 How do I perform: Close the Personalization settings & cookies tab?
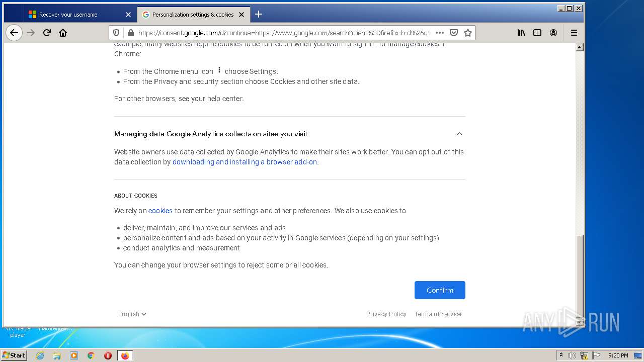tap(242, 15)
